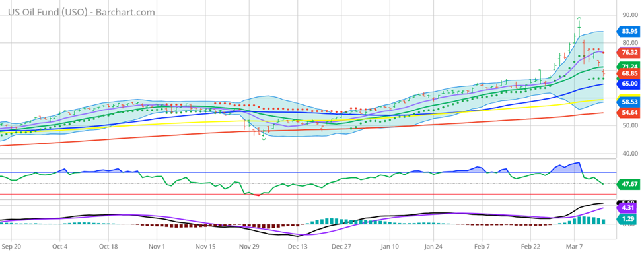Click the 90.00 price axis label

[630, 15]
